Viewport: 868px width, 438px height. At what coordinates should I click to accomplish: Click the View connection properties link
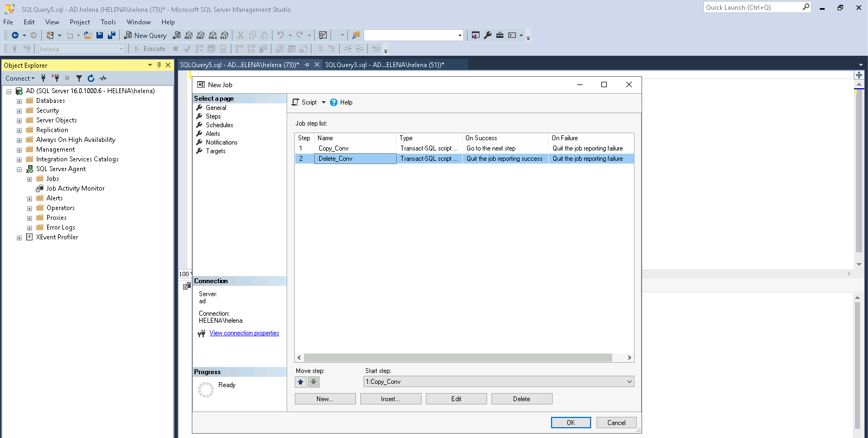244,334
